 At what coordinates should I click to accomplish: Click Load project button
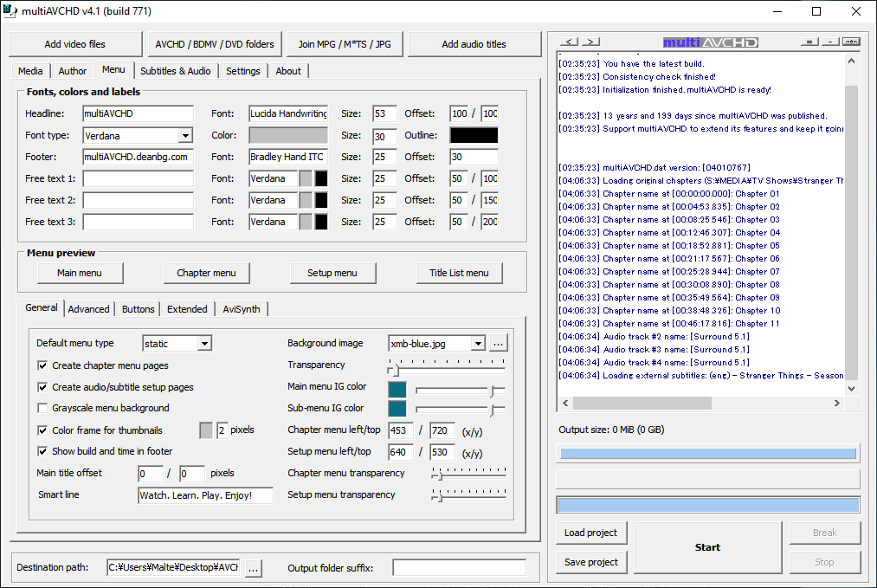click(x=590, y=533)
